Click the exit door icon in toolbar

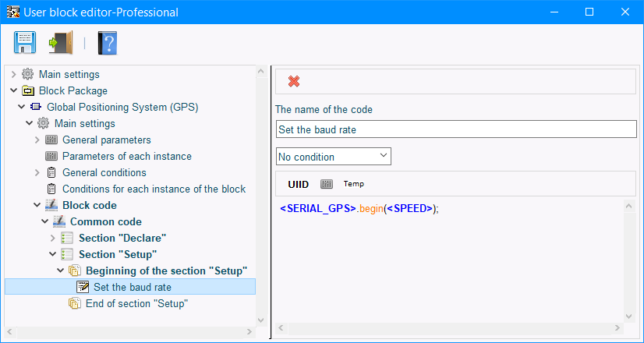[x=60, y=43]
